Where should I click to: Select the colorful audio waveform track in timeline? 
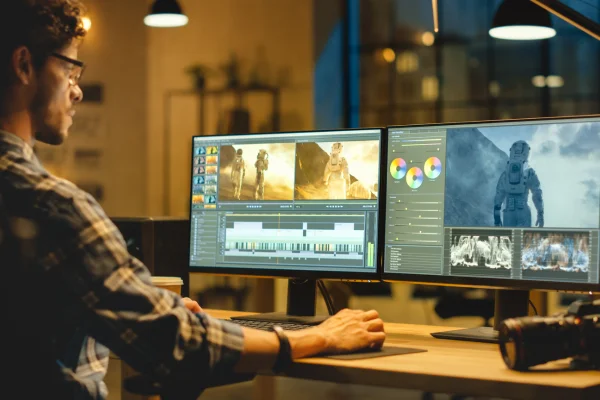pos(292,248)
